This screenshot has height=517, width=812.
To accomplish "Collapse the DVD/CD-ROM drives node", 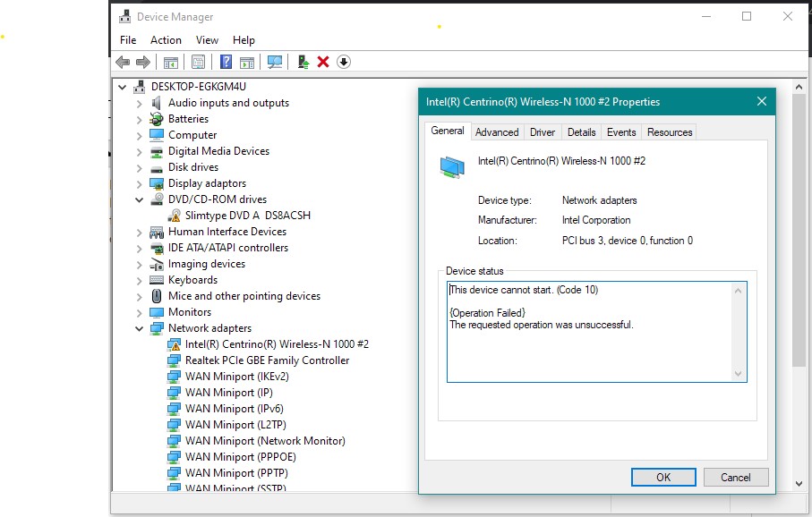I will tap(139, 199).
